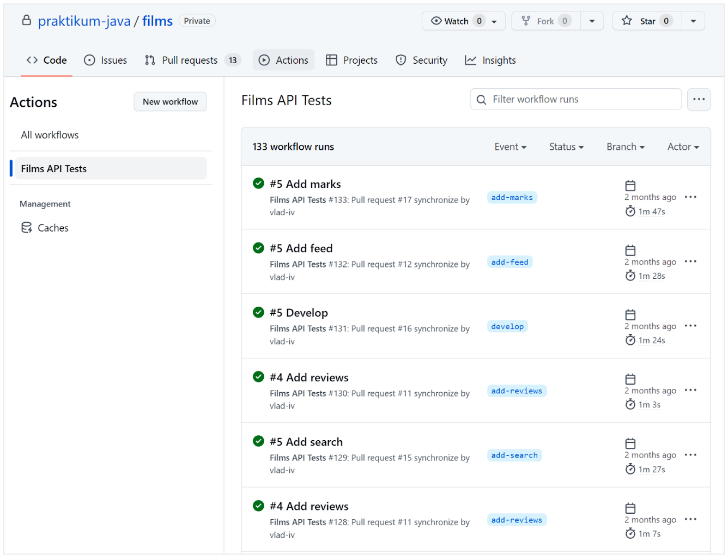
Task: Open the #5 Add marks workflow run
Action: [305, 184]
